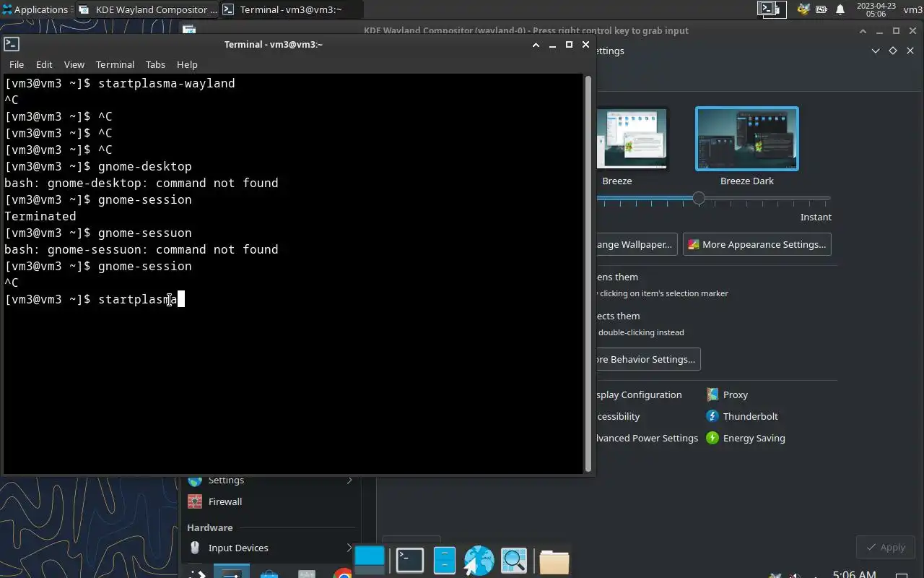This screenshot has height=578, width=924.
Task: Select the terminal icon in the task switcher
Action: 410,561
